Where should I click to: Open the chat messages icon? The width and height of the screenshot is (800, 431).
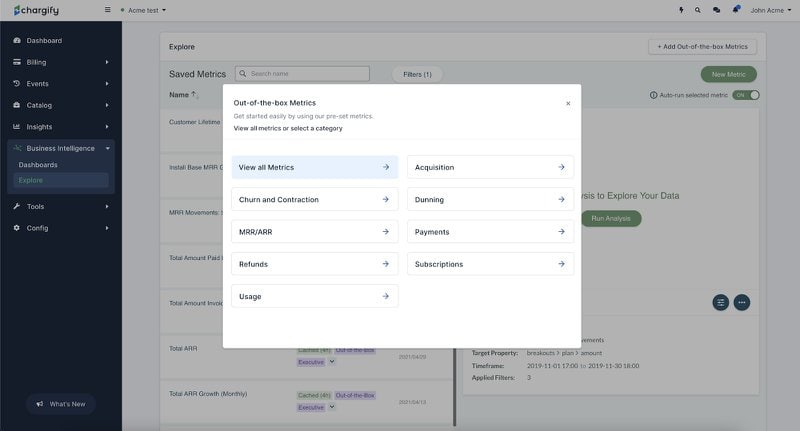point(716,10)
